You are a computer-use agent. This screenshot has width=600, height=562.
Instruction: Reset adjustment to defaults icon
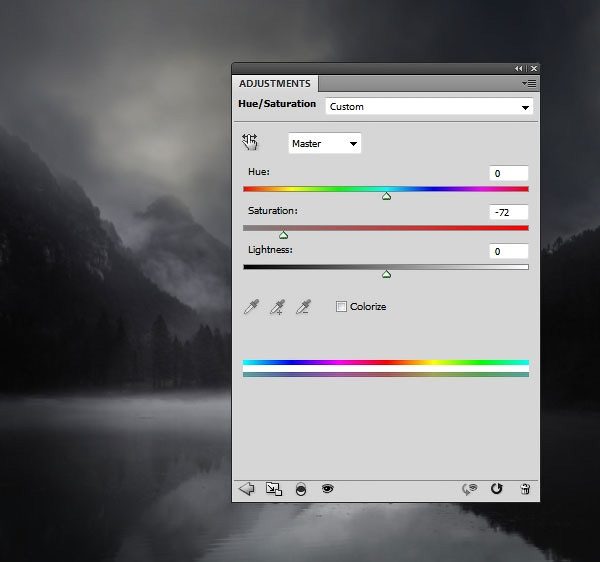pyautogui.click(x=497, y=489)
